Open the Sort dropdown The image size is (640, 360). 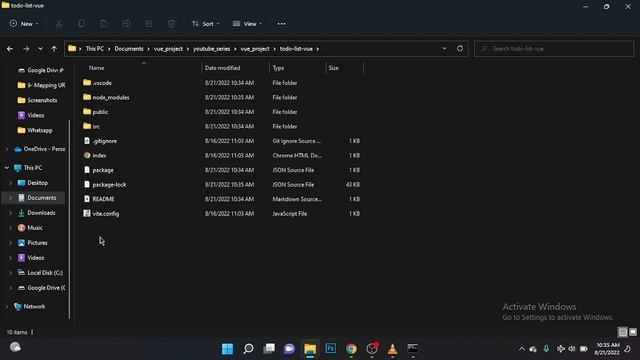[x=206, y=24]
